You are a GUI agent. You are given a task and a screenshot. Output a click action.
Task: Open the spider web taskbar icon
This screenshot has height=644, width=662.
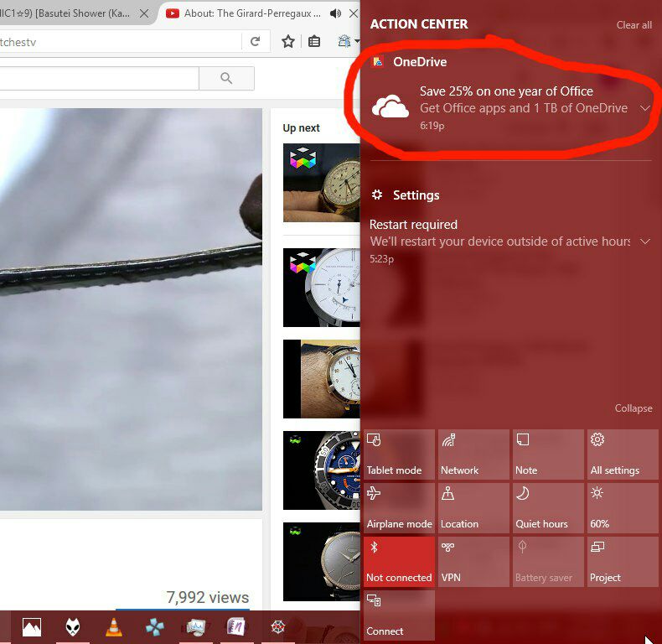(278, 627)
